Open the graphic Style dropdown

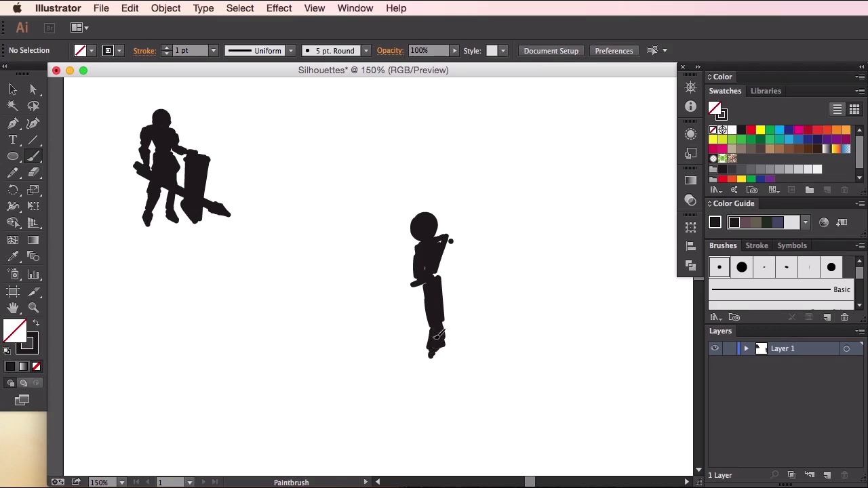click(x=502, y=51)
